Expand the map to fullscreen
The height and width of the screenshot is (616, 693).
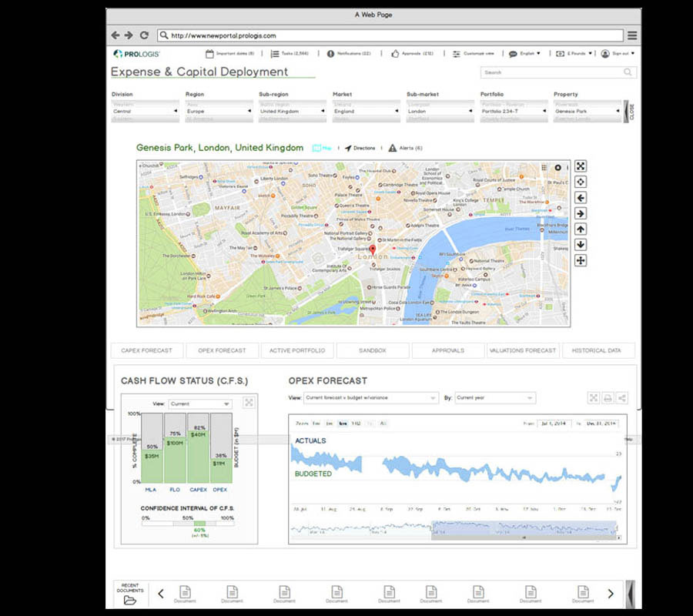pos(581,166)
